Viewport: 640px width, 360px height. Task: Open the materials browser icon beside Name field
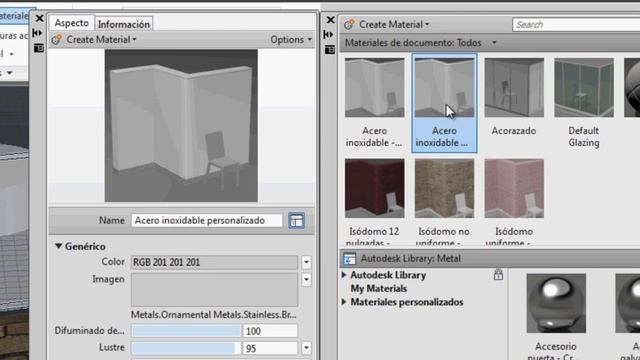[296, 220]
